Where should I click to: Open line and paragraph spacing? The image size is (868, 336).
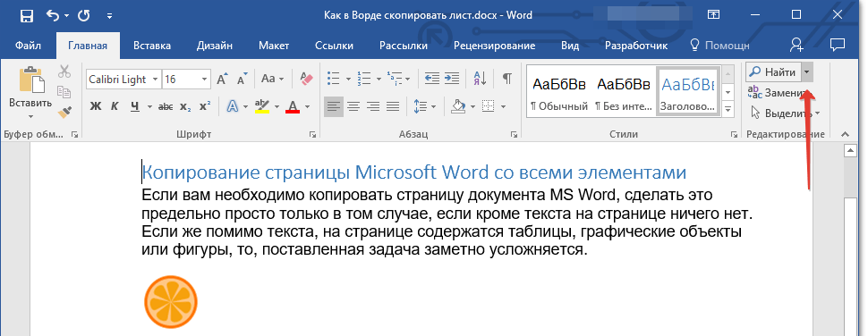421,106
